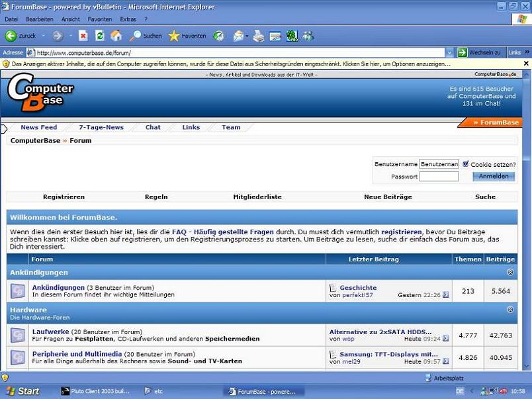Expand the Links toolbar chevron
532x399 pixels.
point(527,52)
